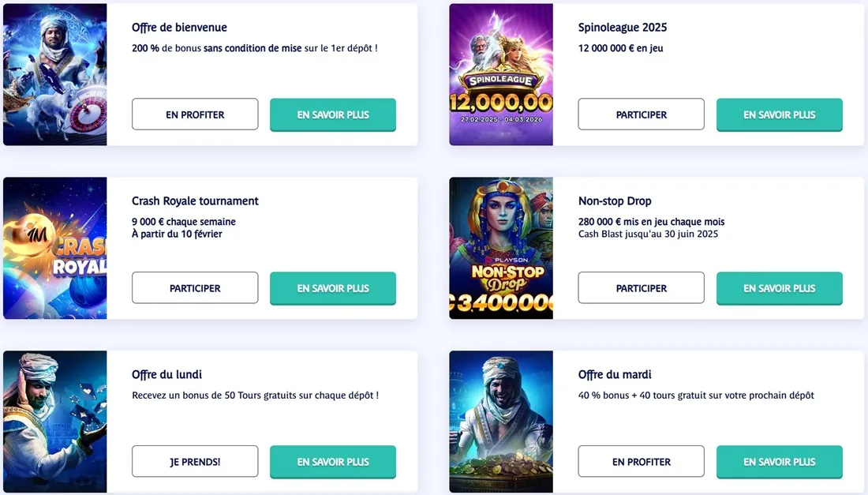The height and width of the screenshot is (495, 868).
Task: Select the Crash Royale promo image
Action: 55,248
